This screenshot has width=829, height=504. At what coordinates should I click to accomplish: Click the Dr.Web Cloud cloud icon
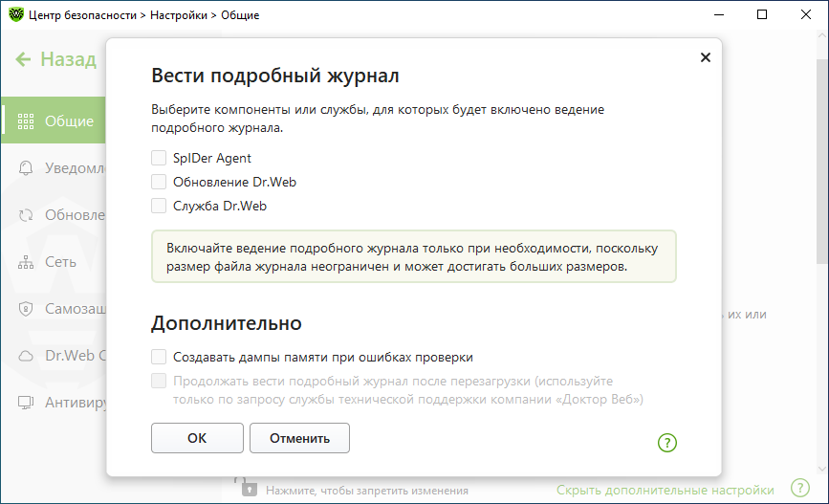click(x=26, y=356)
